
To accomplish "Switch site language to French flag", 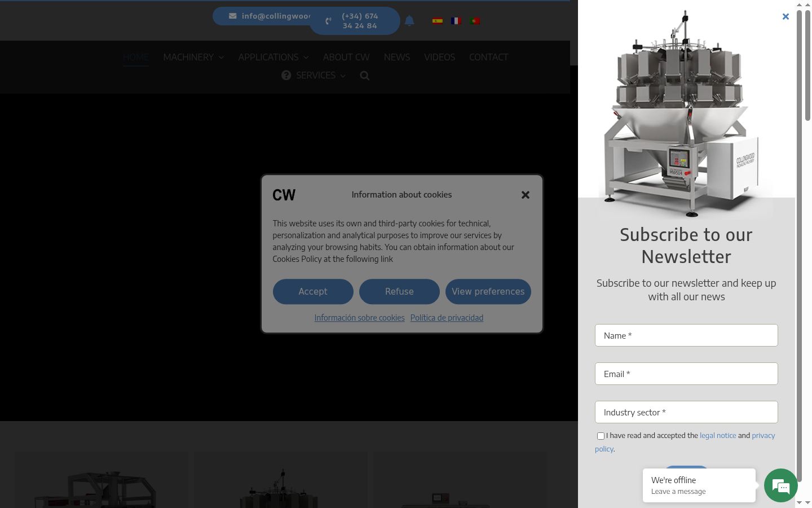I will pyautogui.click(x=456, y=21).
